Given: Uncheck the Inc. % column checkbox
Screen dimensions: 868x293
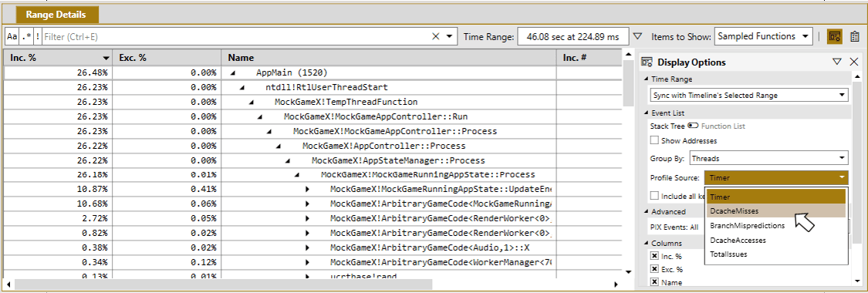Looking at the screenshot, I should [655, 256].
